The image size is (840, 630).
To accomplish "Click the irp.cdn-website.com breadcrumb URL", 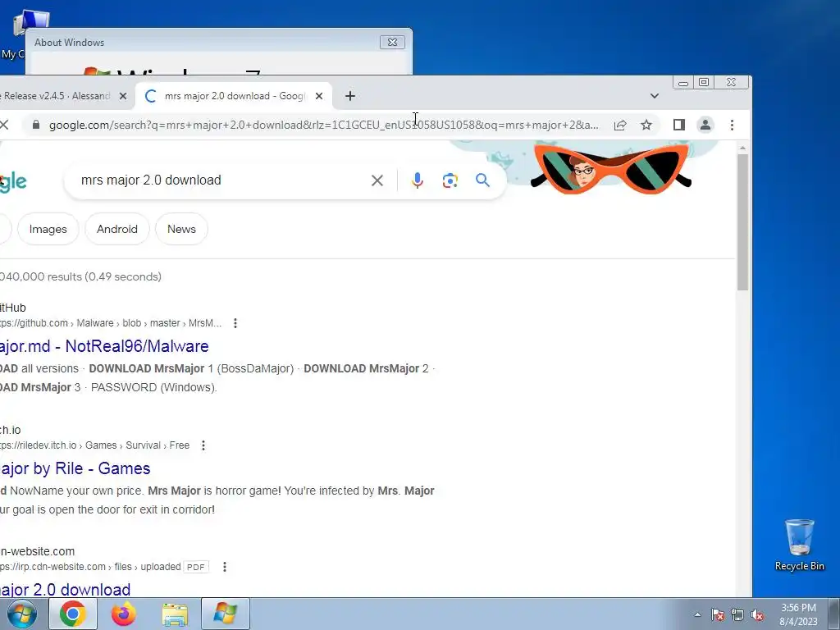I will 90,567.
